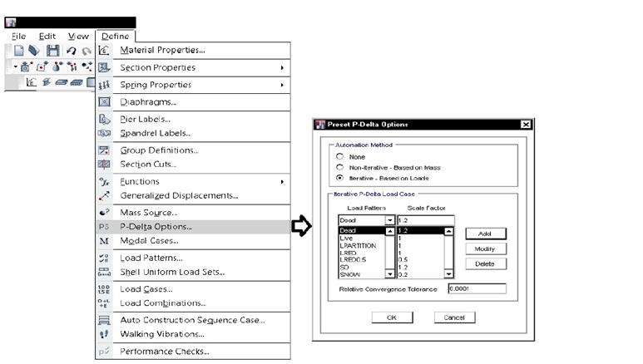Click the Spandrel Labels menu icon
The width and height of the screenshot is (643, 364).
104,133
